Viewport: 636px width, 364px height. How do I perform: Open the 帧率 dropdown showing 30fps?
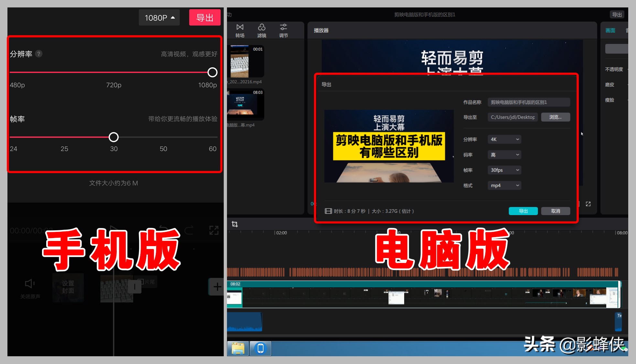(x=504, y=170)
